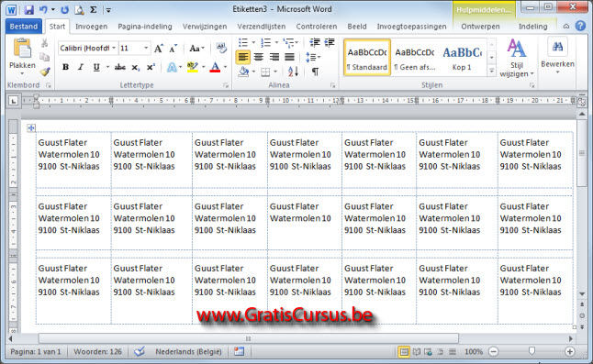Expand the styles gallery more arrow
The width and height of the screenshot is (593, 364).
[x=491, y=71]
